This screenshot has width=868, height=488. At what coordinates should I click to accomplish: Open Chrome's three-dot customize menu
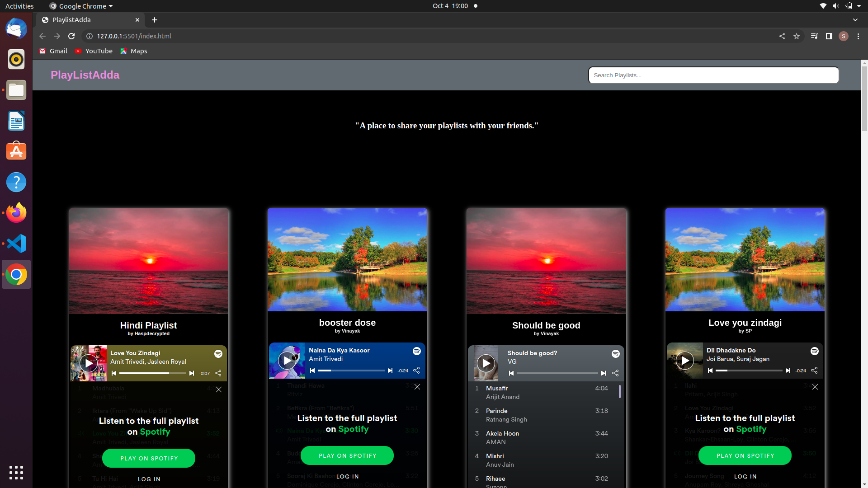coord(858,36)
